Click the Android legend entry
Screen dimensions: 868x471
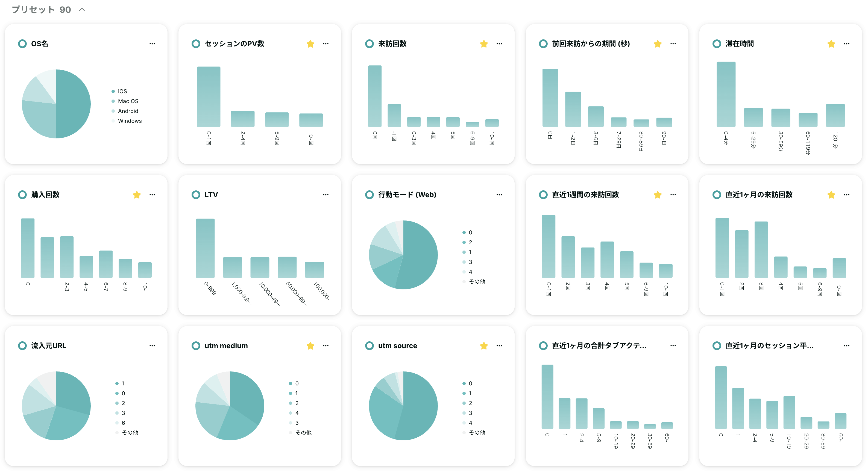coord(125,111)
